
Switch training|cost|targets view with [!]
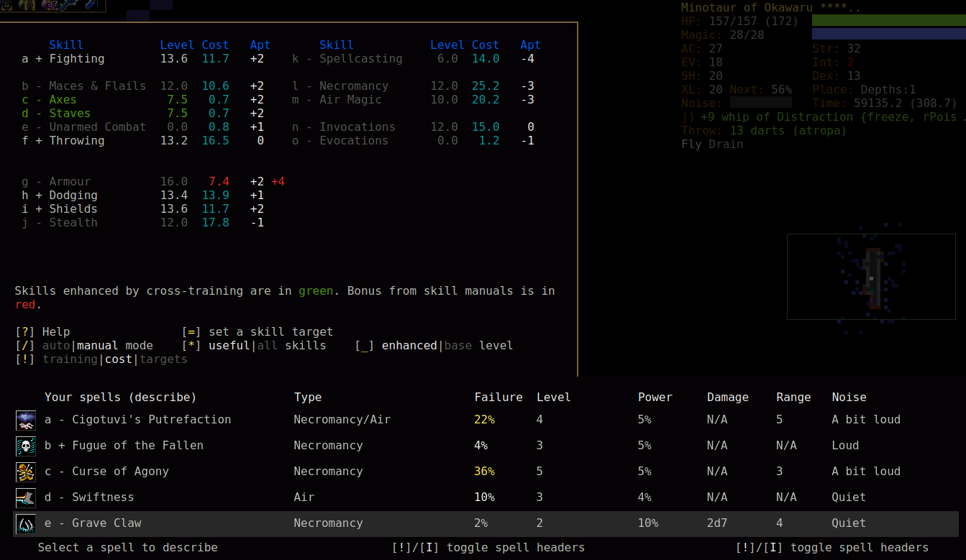click(x=101, y=359)
